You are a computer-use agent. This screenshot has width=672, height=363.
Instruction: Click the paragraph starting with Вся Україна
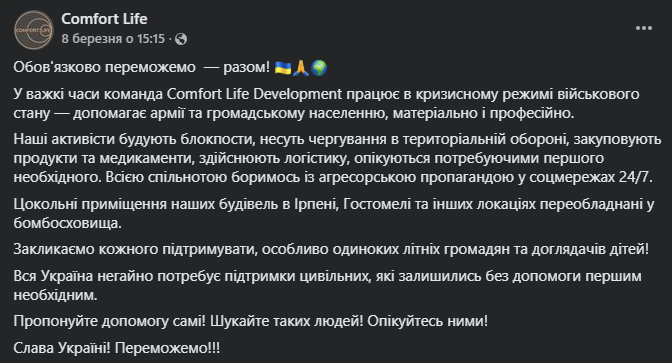click(327, 285)
